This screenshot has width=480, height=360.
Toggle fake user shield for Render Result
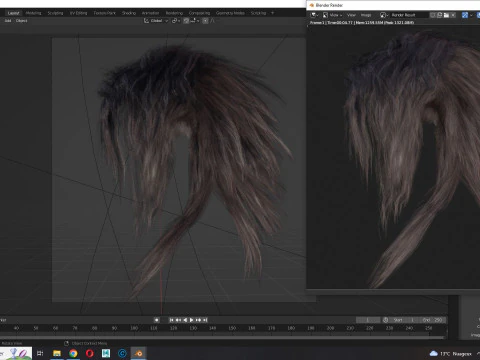coord(433,15)
